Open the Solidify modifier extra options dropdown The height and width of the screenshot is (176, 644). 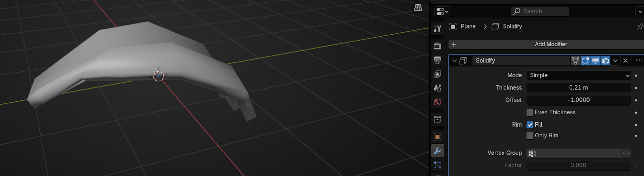615,61
